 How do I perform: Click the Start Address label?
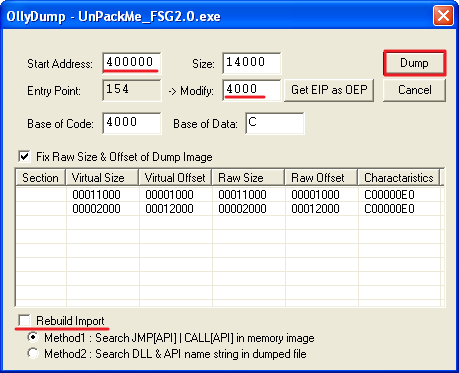[60, 64]
